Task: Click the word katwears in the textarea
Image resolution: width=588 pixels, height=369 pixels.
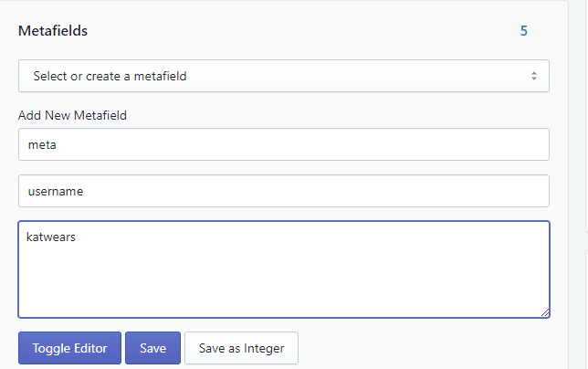Action: tap(51, 237)
